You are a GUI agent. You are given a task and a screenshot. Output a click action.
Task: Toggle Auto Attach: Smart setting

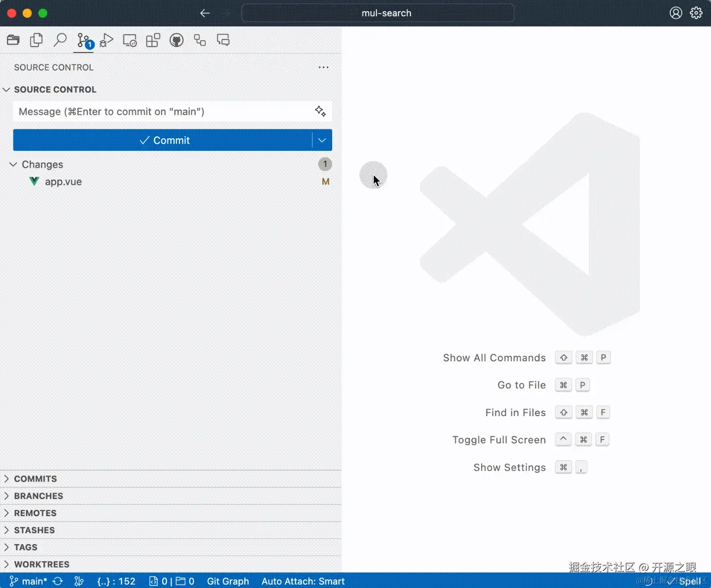pyautogui.click(x=303, y=581)
